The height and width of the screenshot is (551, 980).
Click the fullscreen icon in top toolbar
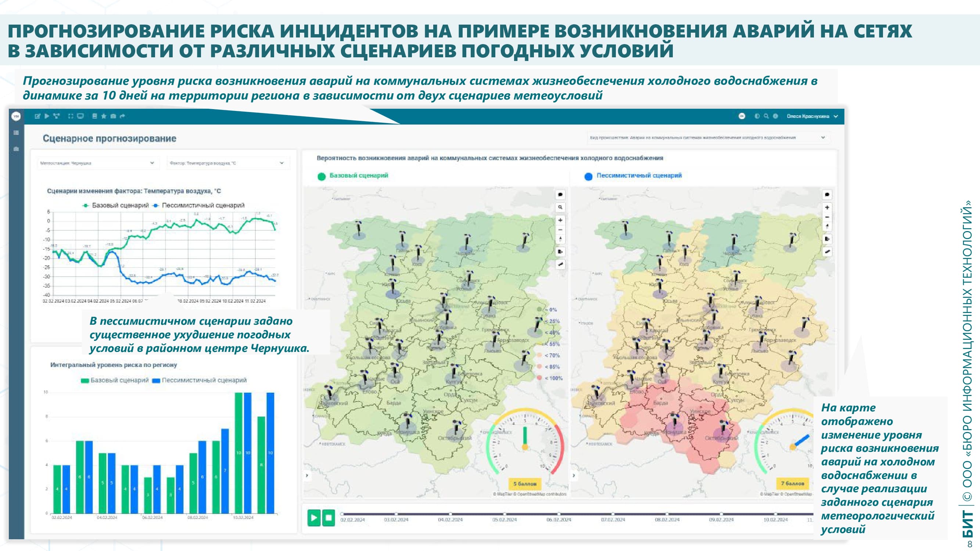pos(71,116)
